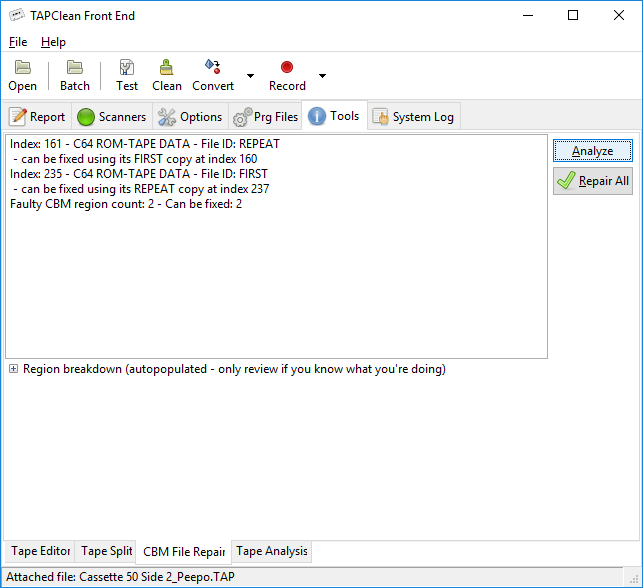
Task: Open the File menu
Action: [x=18, y=42]
